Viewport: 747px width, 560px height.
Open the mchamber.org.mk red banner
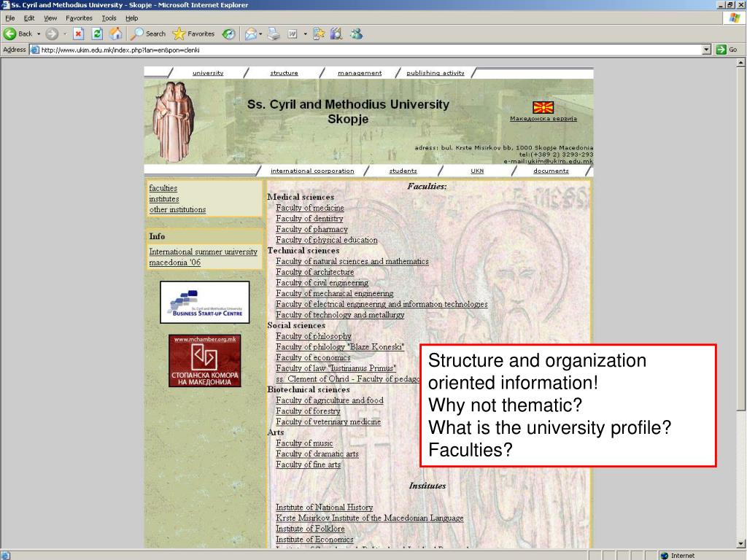click(205, 360)
